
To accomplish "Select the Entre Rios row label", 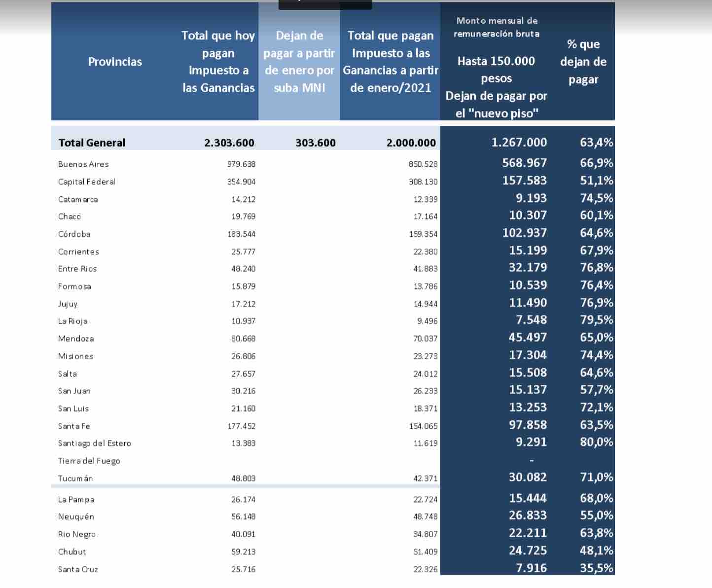I will 77,269.
